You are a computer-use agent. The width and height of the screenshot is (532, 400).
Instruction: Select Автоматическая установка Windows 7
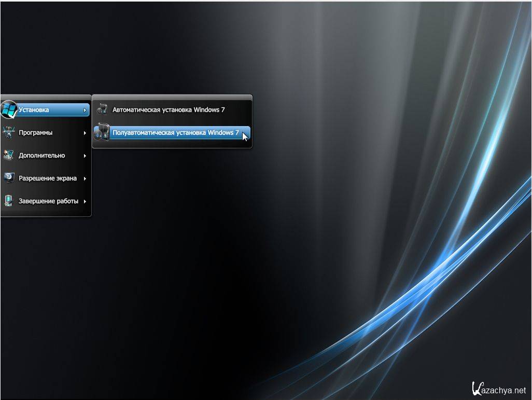point(172,110)
